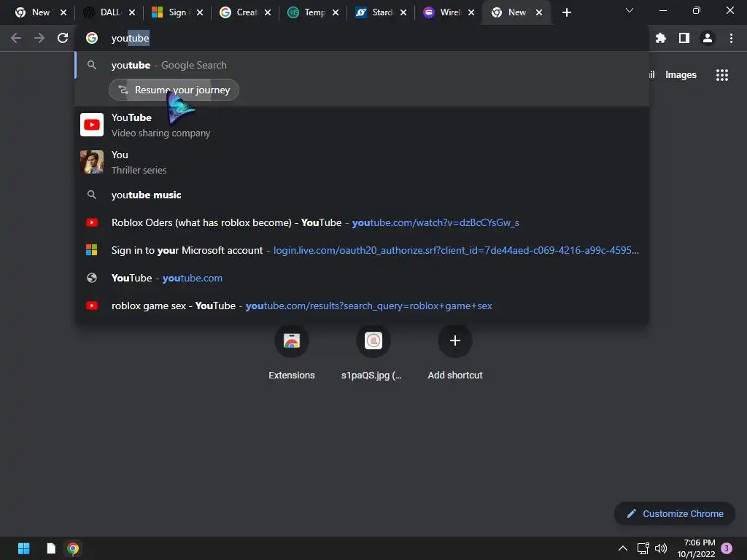
Task: Expand the tab search chevron
Action: click(x=630, y=10)
